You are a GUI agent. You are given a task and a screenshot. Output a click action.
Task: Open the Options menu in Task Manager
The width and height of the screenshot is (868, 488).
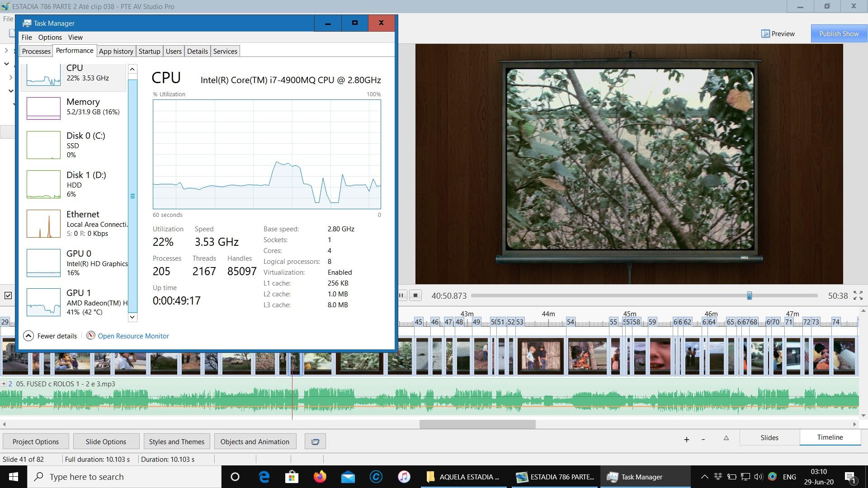[x=50, y=37]
